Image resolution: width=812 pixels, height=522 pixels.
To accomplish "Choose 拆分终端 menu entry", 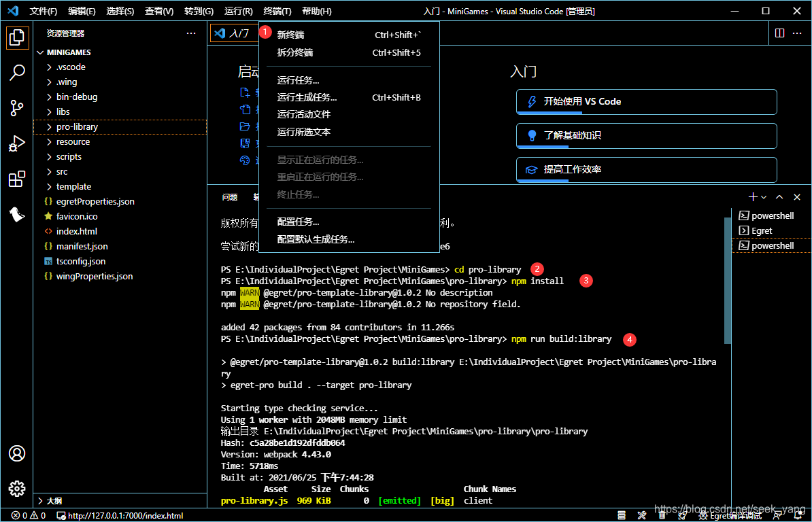I will click(x=349, y=52).
